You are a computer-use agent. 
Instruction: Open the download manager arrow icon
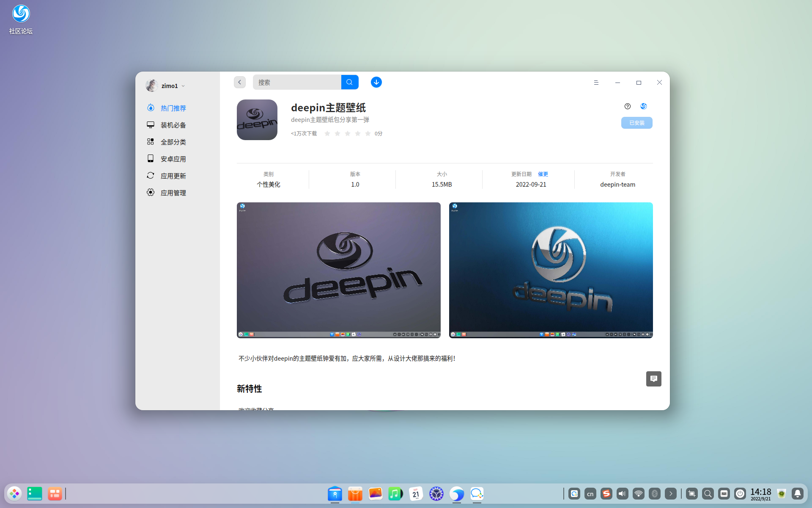tap(376, 82)
